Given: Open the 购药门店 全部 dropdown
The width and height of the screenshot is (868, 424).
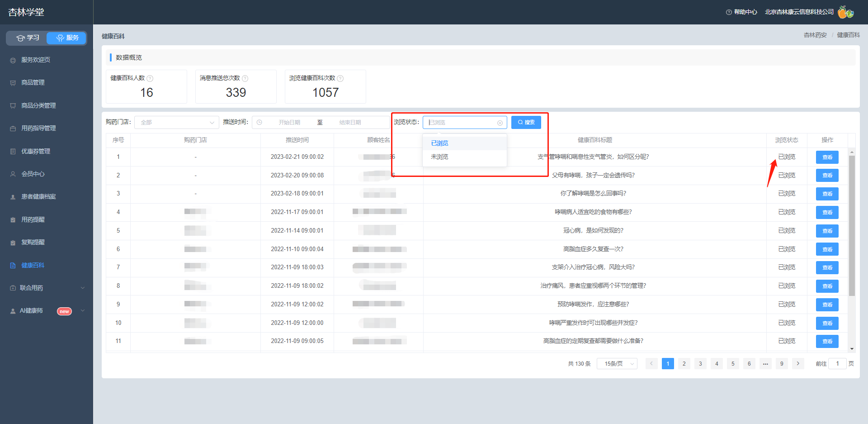Looking at the screenshot, I should (x=177, y=123).
